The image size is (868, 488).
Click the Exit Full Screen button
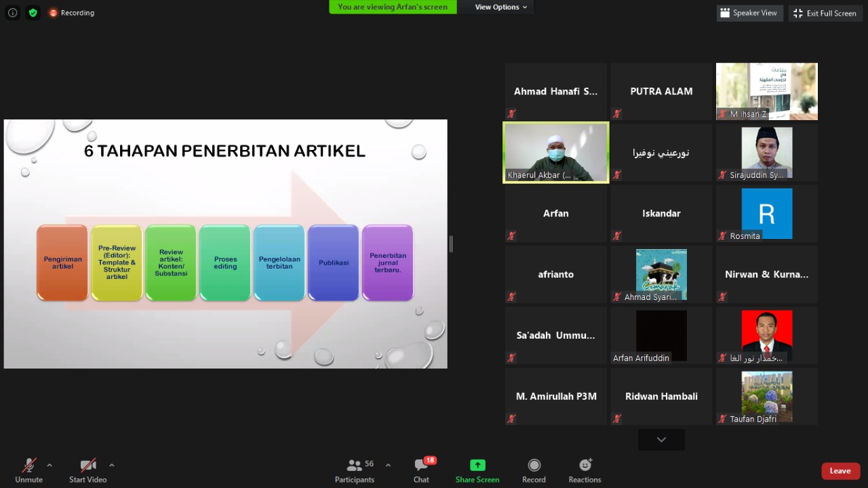tap(825, 13)
